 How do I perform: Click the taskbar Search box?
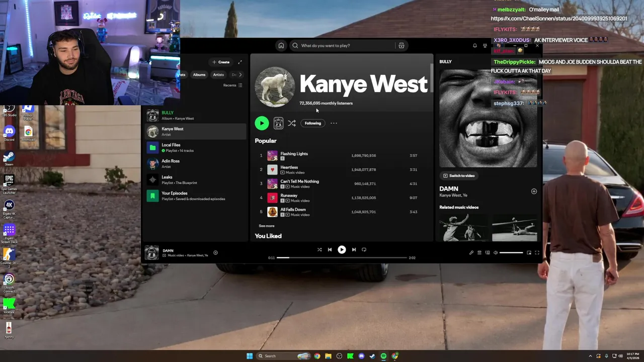click(x=283, y=356)
